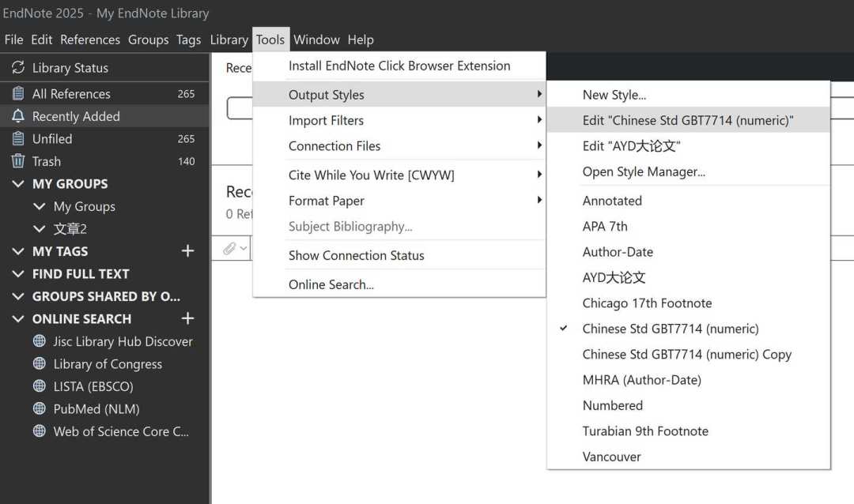Open the Edit menu
The image size is (854, 504).
[x=41, y=39]
